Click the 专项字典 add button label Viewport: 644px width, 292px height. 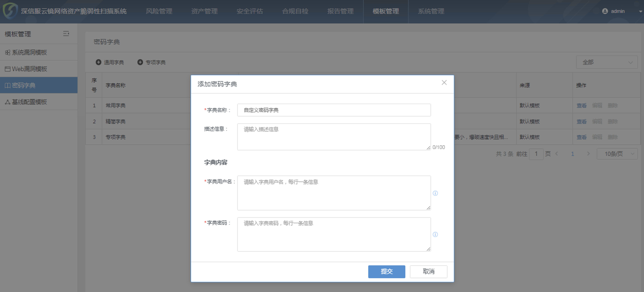pos(156,62)
